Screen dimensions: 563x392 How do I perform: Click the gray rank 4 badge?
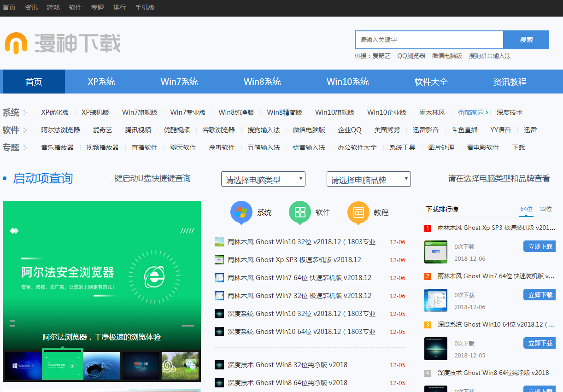pyautogui.click(x=428, y=373)
